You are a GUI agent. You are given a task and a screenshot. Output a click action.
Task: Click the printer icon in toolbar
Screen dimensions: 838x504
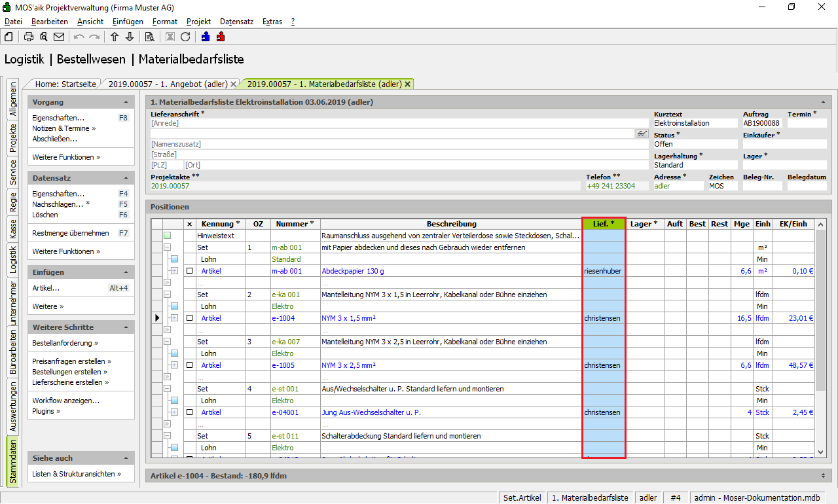click(29, 37)
